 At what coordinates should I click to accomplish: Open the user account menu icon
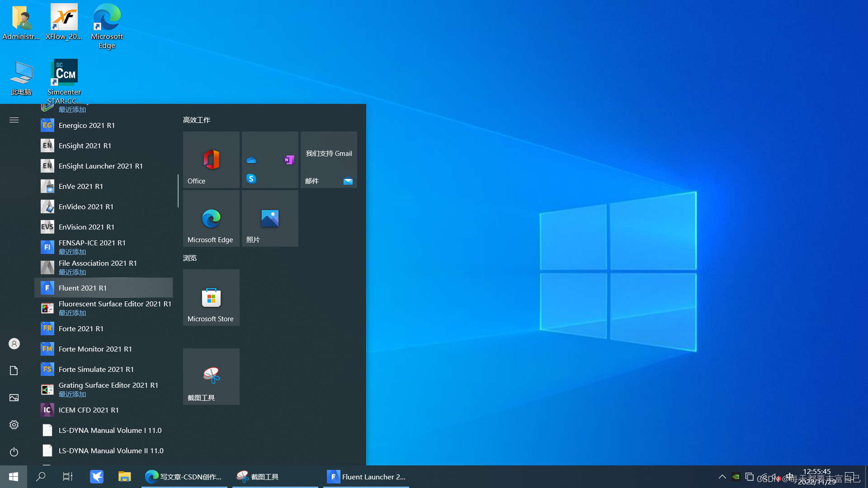(x=14, y=344)
